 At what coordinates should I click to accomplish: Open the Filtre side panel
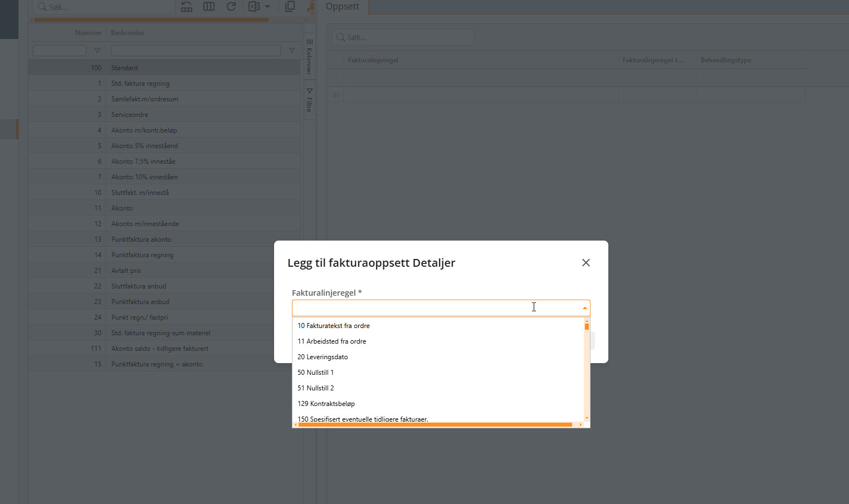(310, 100)
